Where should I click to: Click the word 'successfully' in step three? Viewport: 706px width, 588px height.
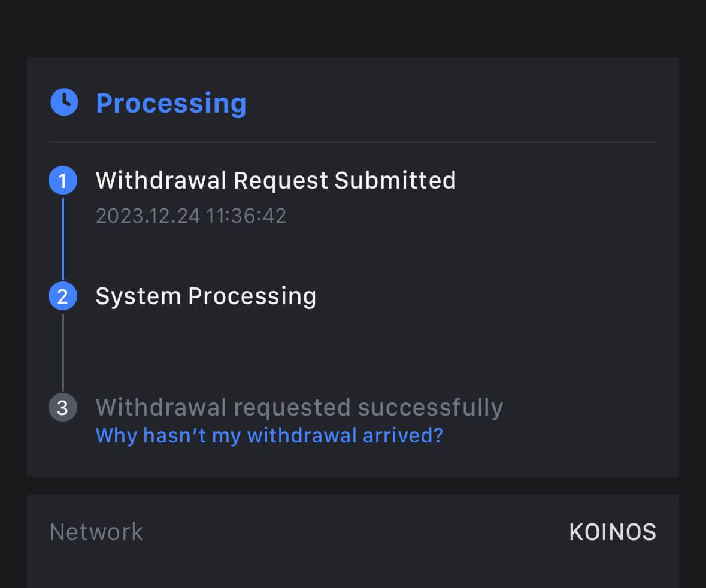pos(430,408)
